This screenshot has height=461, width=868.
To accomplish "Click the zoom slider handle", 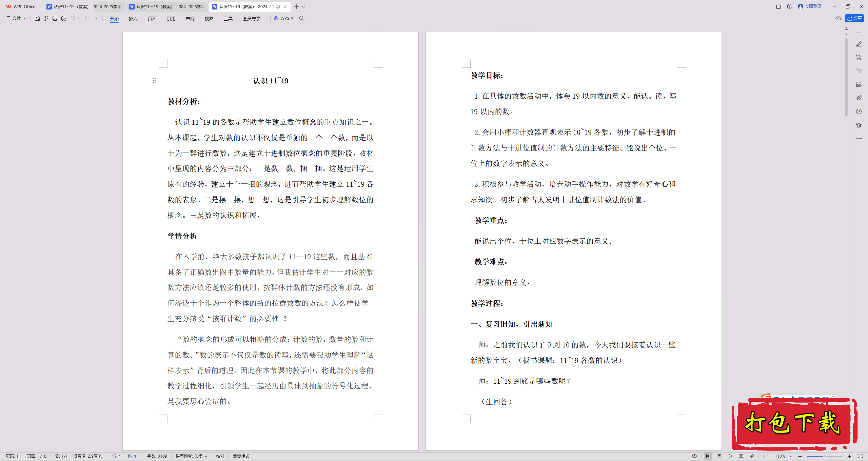I will point(825,456).
